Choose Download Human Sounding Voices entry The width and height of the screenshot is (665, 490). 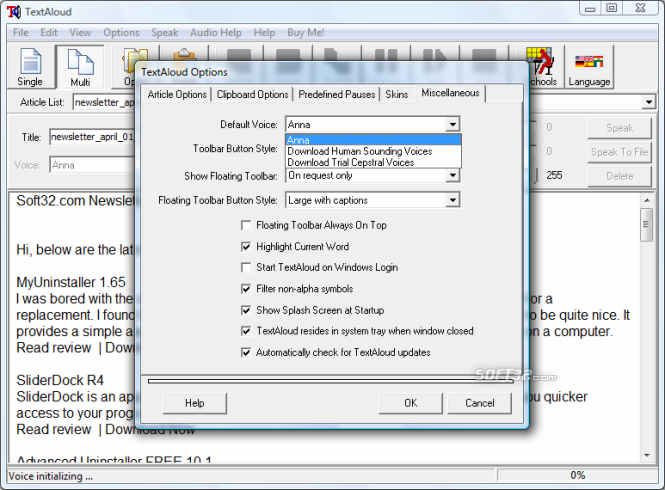click(x=373, y=151)
